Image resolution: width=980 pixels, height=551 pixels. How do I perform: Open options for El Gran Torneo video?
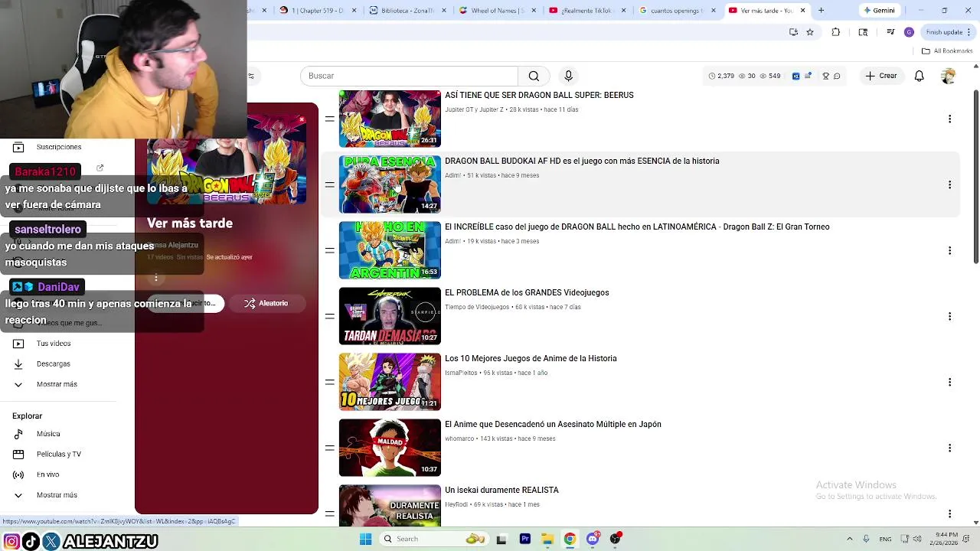point(949,250)
